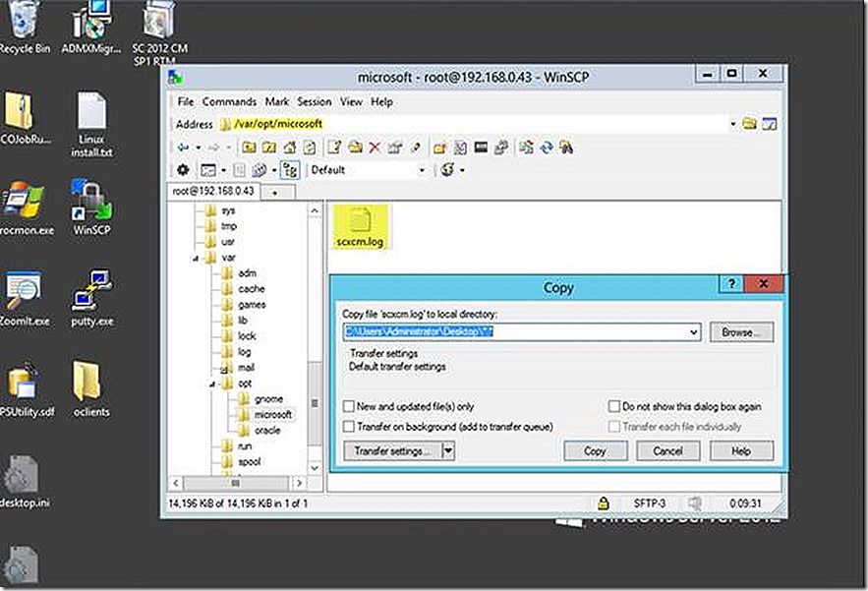Click the Copy button
Screen dimensions: 868x591
click(595, 450)
